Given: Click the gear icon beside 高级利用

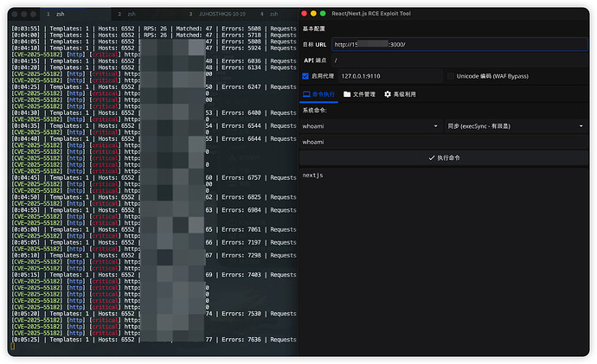Looking at the screenshot, I should (x=388, y=93).
